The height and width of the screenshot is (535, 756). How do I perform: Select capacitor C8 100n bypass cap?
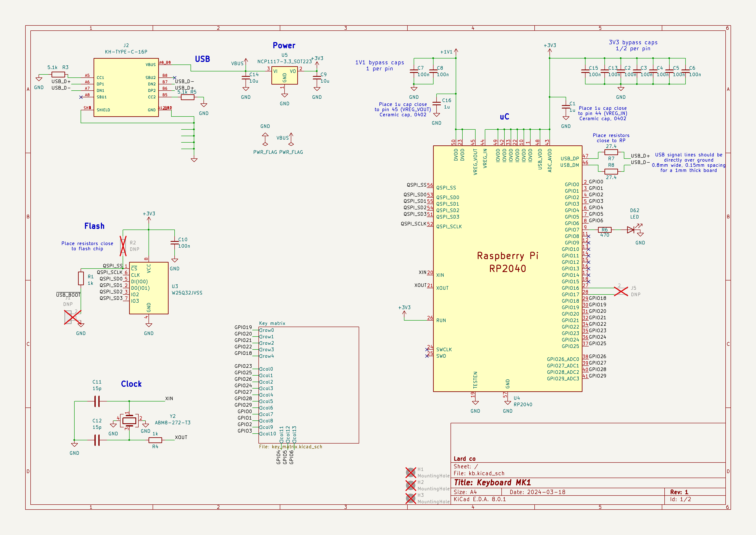[433, 71]
